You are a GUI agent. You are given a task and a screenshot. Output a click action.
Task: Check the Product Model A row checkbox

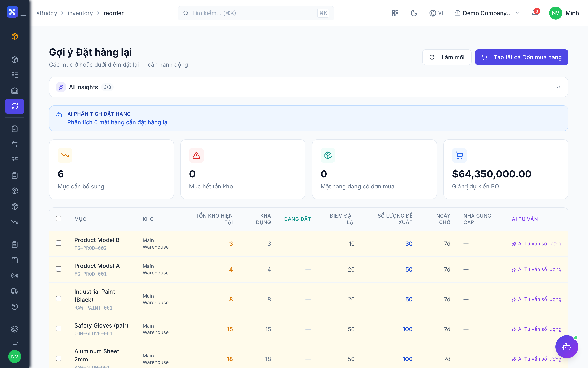59,269
